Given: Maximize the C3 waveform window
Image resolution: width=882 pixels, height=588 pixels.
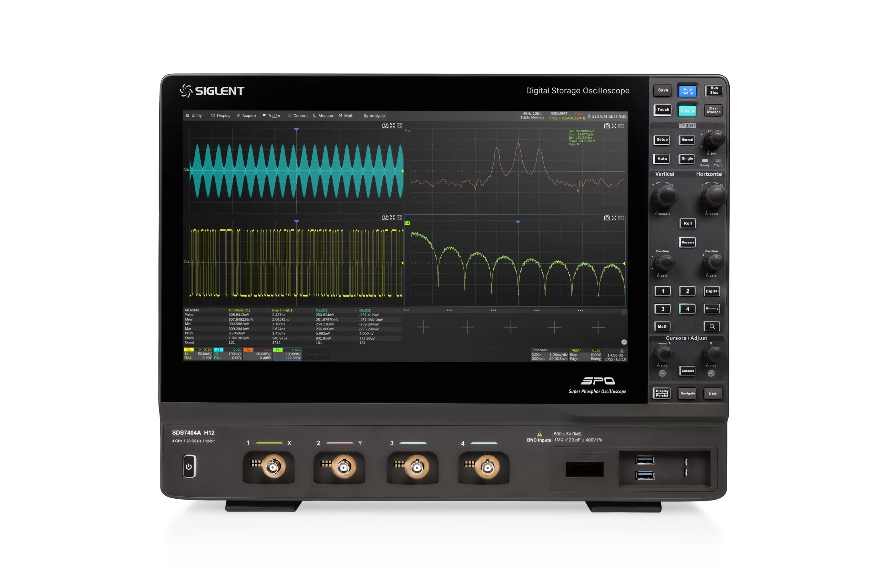Looking at the screenshot, I should [392, 125].
